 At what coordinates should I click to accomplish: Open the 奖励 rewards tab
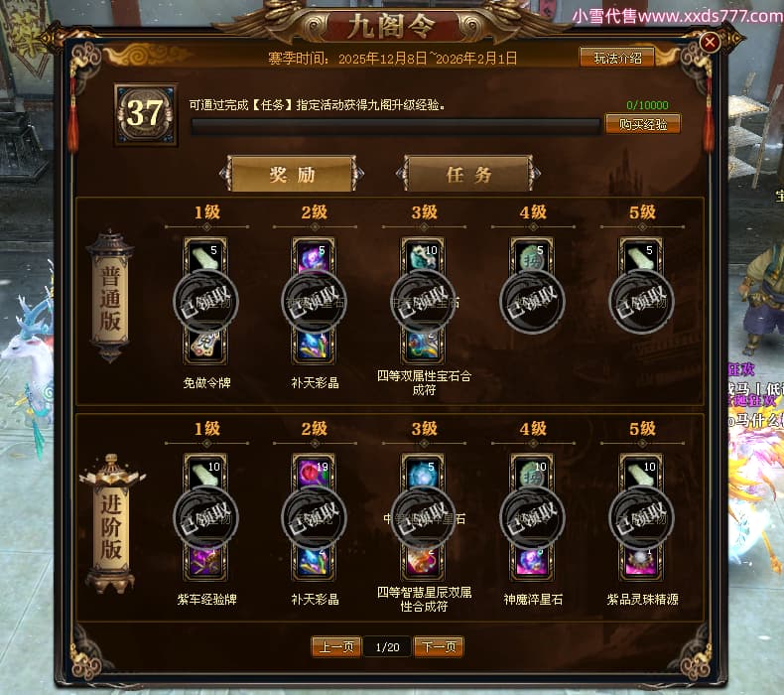(x=292, y=174)
